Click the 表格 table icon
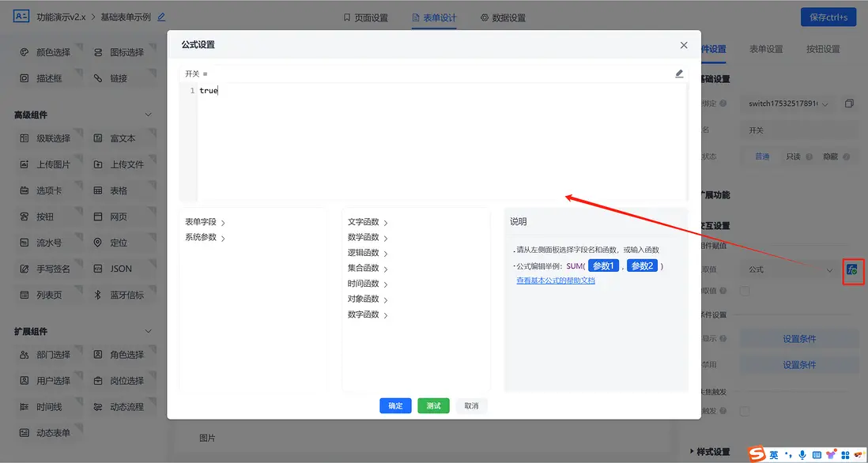The width and height of the screenshot is (868, 463). (98, 190)
